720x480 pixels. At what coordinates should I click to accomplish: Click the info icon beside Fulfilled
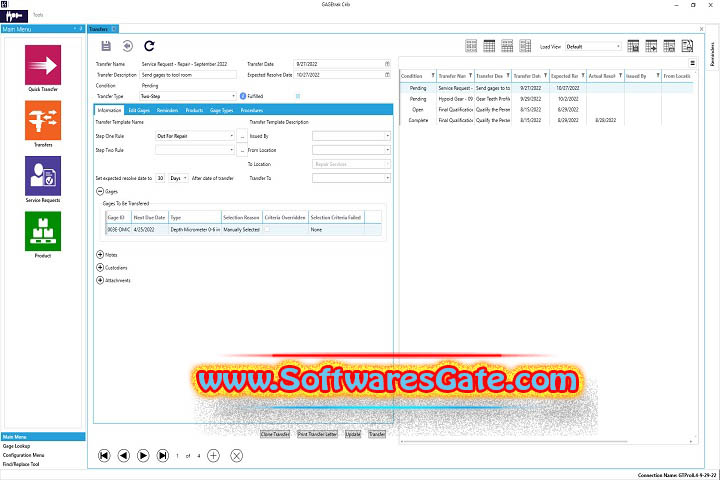pyautogui.click(x=243, y=96)
